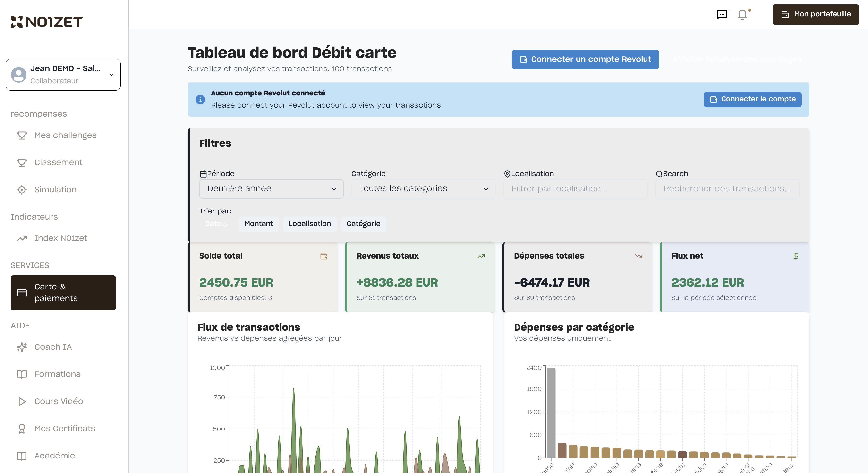Go to Cours Vidéo
This screenshot has height=473, width=868.
pos(63,402)
